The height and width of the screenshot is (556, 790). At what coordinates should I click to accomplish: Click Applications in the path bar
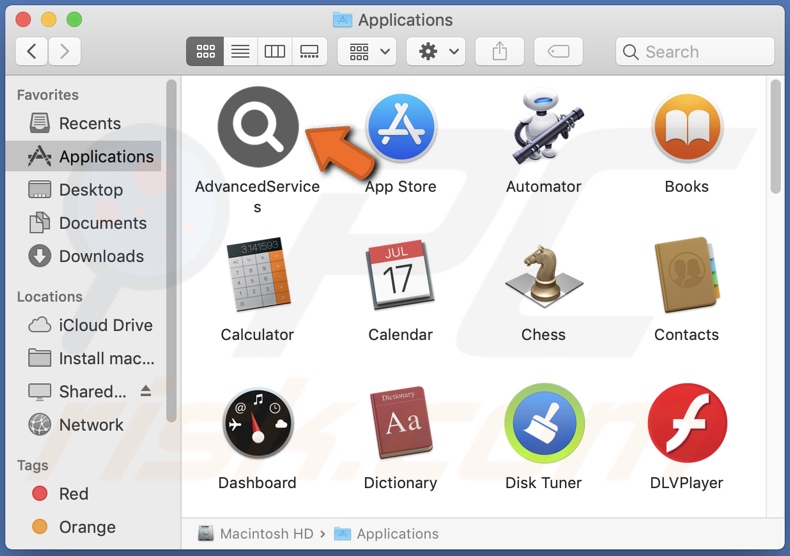[x=386, y=533]
